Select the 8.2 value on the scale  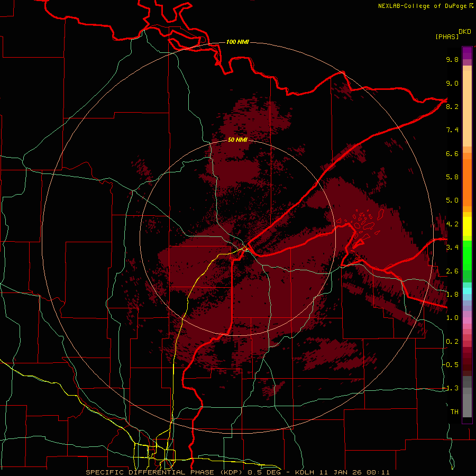point(452,106)
